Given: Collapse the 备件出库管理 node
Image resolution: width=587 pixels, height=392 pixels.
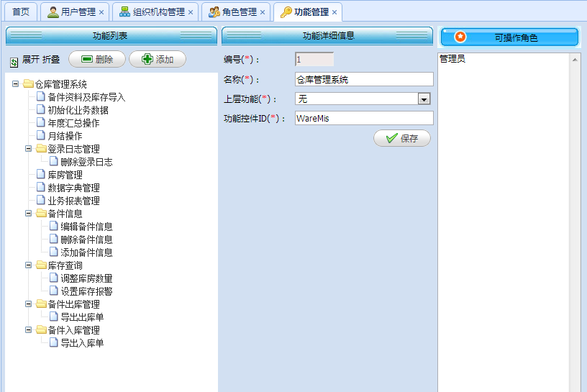Looking at the screenshot, I should (x=29, y=304).
